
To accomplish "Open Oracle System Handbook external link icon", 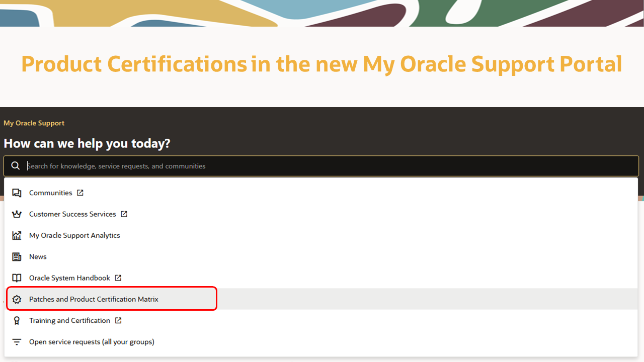I will pyautogui.click(x=118, y=277).
